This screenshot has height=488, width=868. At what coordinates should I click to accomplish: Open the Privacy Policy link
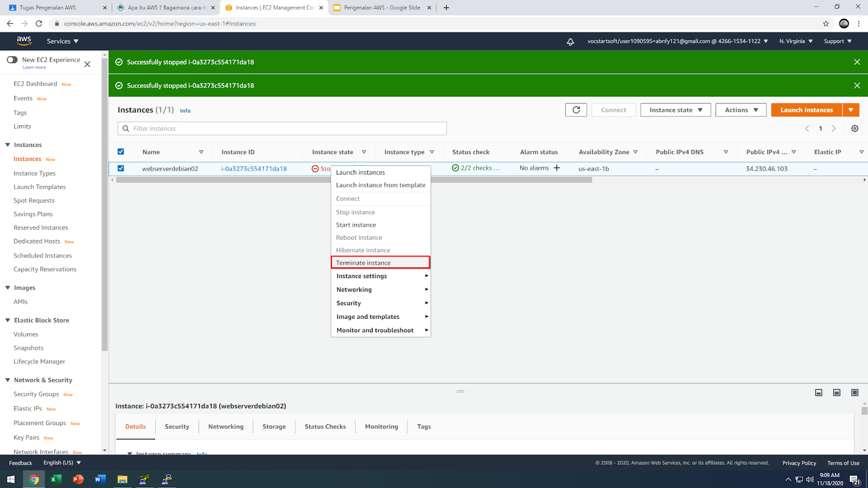[x=799, y=463]
